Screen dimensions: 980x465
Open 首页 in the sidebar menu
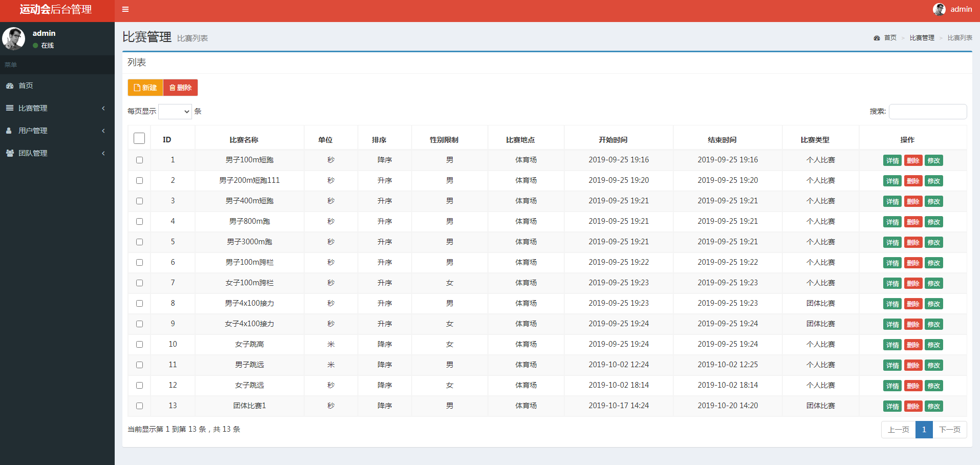pyautogui.click(x=57, y=86)
